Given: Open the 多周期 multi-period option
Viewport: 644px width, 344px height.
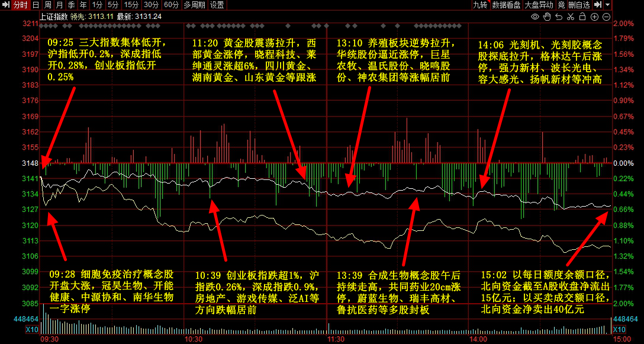Looking at the screenshot, I should click(194, 5).
